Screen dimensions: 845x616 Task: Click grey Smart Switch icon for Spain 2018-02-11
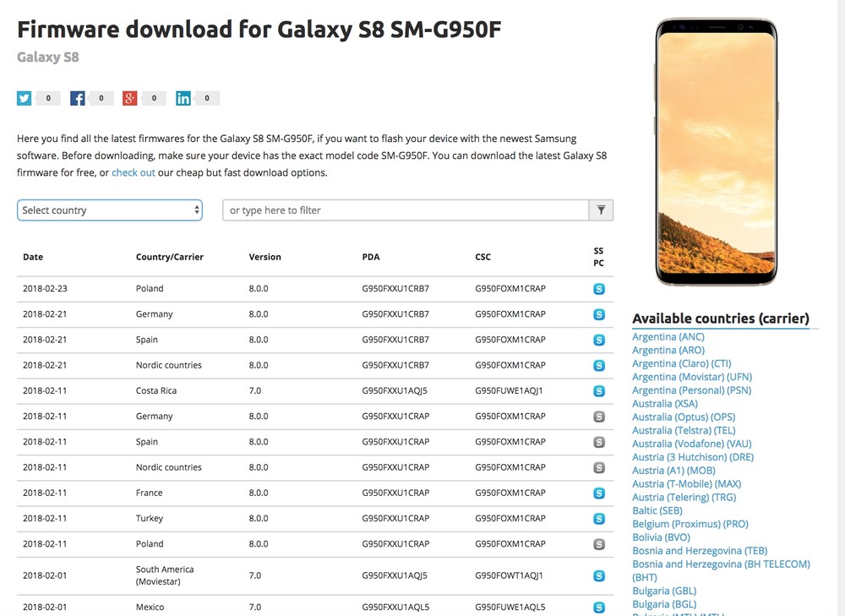(x=599, y=442)
